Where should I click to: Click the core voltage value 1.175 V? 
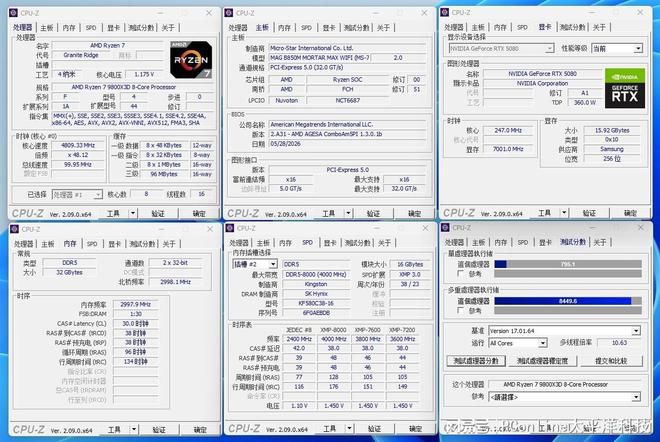click(144, 75)
